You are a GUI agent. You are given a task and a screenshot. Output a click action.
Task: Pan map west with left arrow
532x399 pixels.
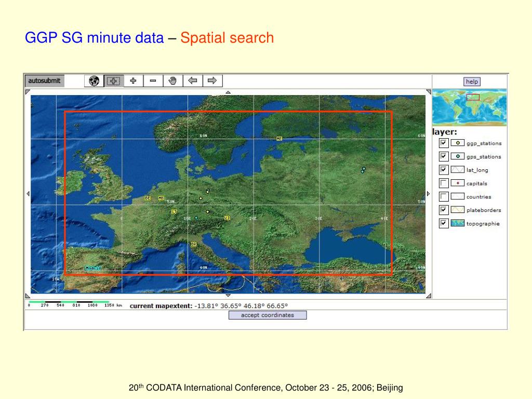click(x=28, y=194)
